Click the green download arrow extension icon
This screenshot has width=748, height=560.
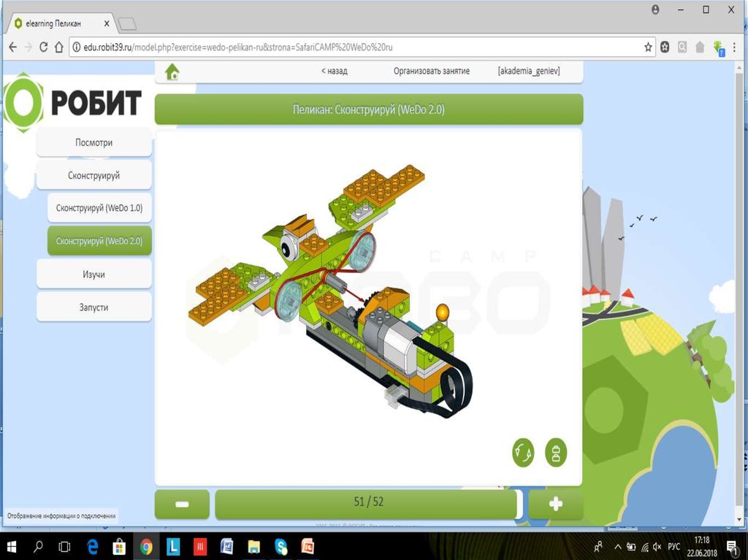pos(719,47)
